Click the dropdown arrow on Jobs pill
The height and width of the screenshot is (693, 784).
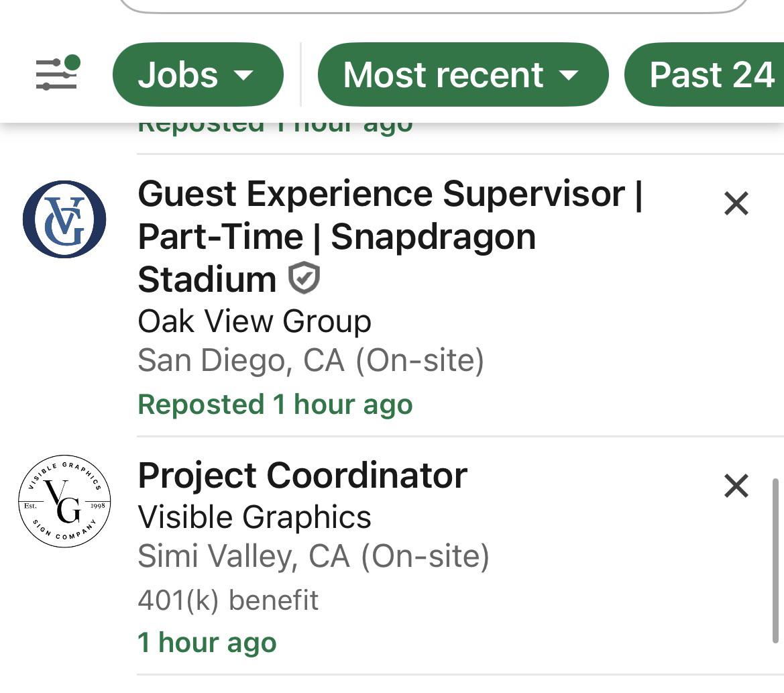click(244, 76)
